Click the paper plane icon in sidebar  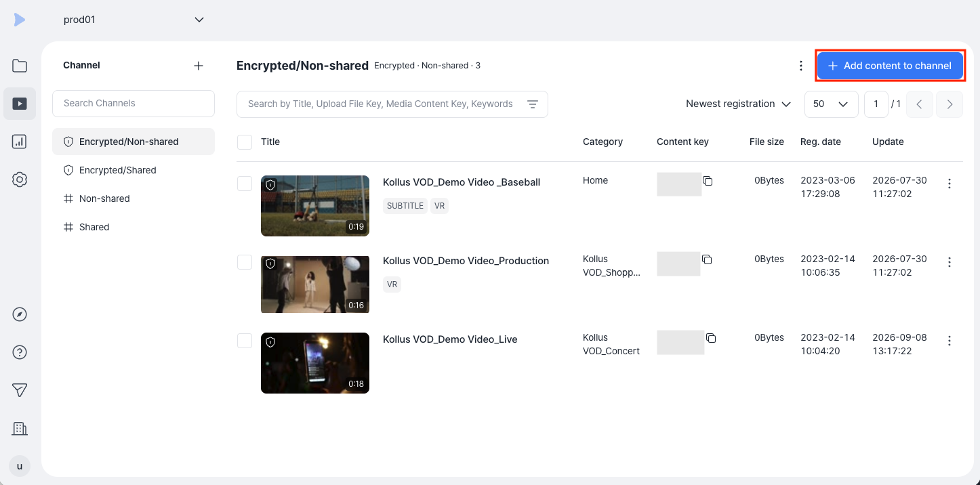click(x=20, y=390)
